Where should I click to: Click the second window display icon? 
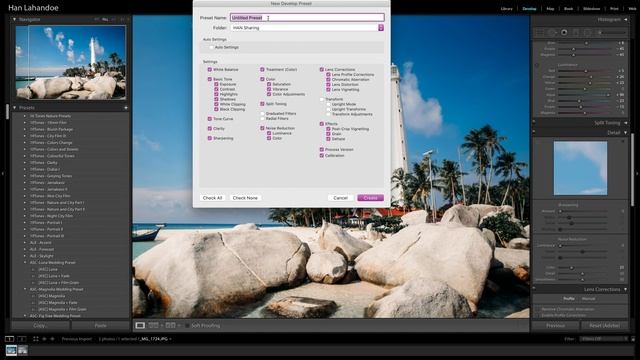point(22,339)
